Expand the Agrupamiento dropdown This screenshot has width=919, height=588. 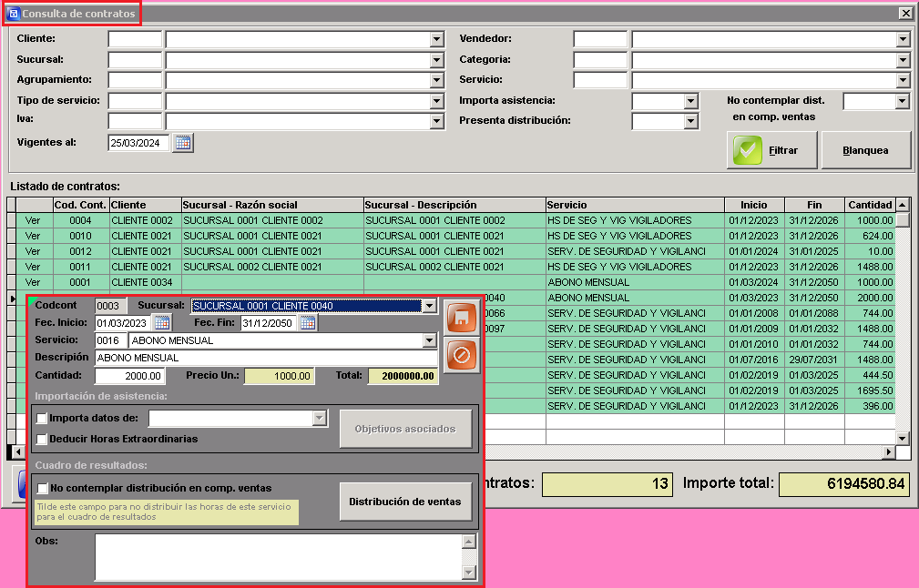[436, 80]
